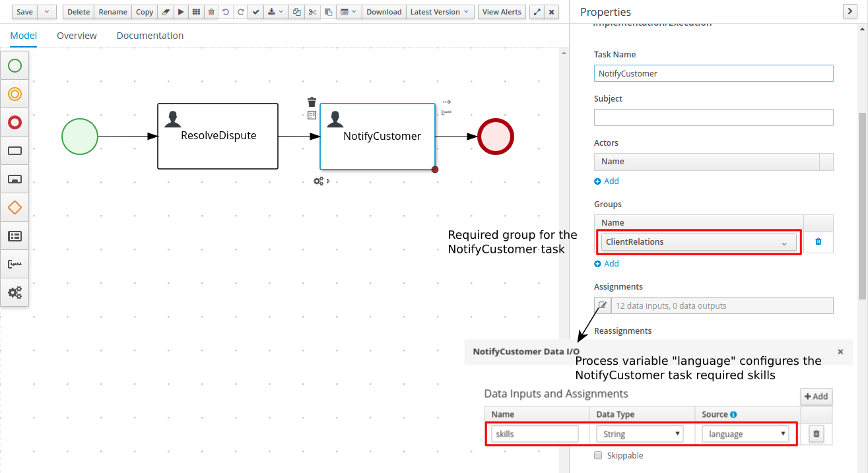868x473 pixels.
Task: Open the Custom Tasks gears palette
Action: 15,292
